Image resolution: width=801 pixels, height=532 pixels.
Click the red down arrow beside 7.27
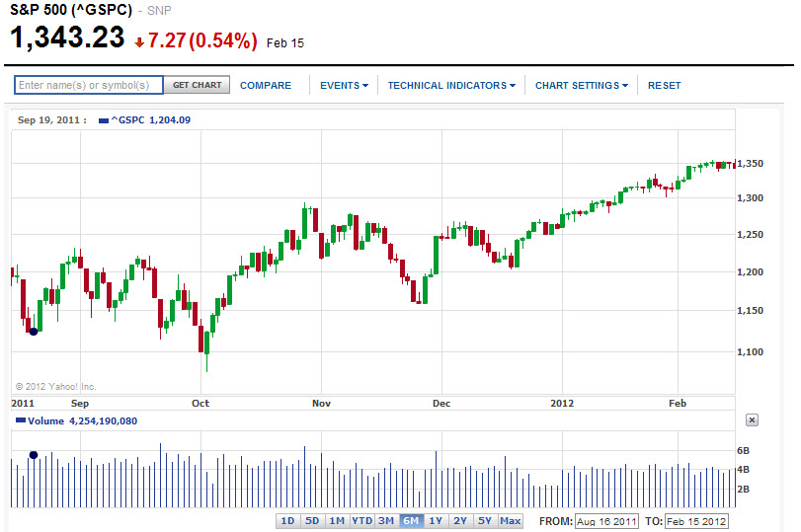pyautogui.click(x=139, y=42)
